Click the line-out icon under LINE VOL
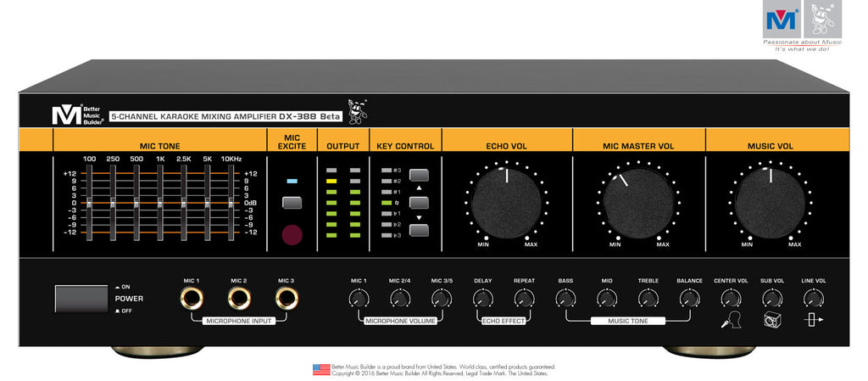This screenshot has height=381, width=868. tap(812, 320)
